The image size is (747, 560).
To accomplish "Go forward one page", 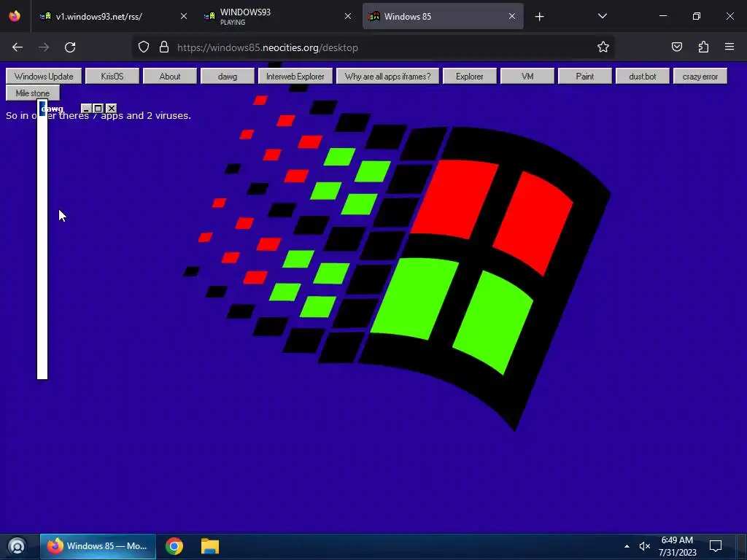I will 44,47.
